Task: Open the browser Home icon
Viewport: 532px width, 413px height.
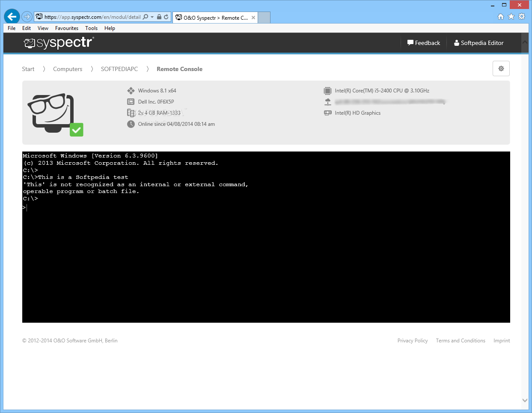Action: point(501,17)
